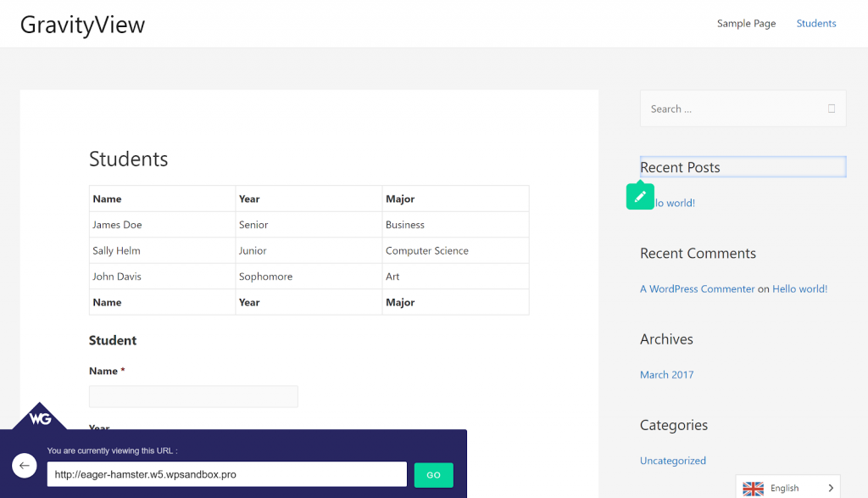Click the Recent Comments widget heading

pyautogui.click(x=698, y=253)
